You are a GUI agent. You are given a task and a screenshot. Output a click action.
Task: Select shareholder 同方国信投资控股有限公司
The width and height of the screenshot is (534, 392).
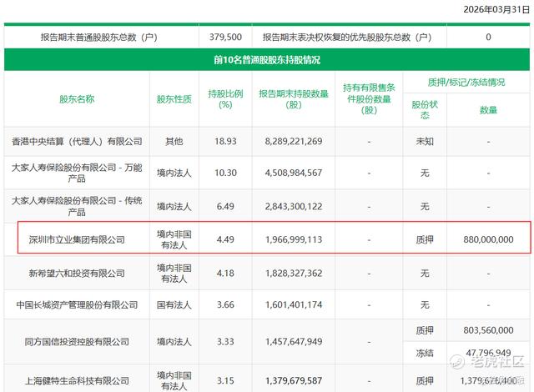77,342
